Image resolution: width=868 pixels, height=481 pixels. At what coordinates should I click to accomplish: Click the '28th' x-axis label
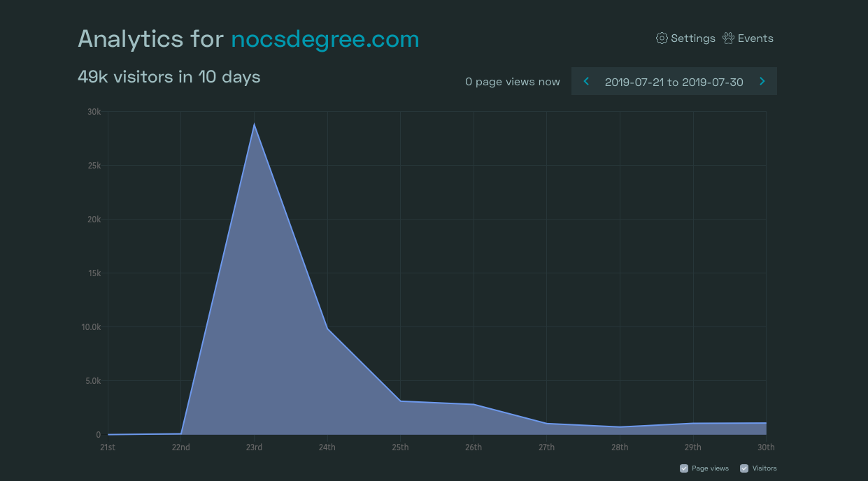pos(620,447)
